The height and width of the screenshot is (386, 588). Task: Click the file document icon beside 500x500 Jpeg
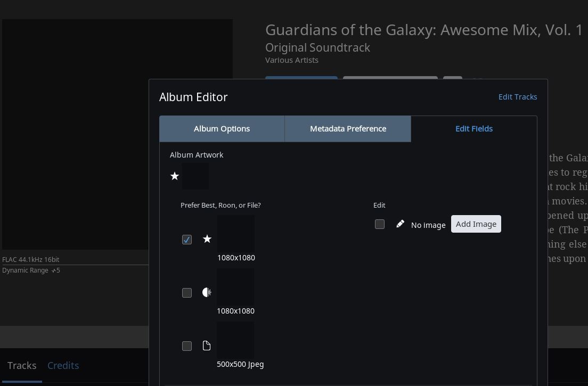click(207, 346)
